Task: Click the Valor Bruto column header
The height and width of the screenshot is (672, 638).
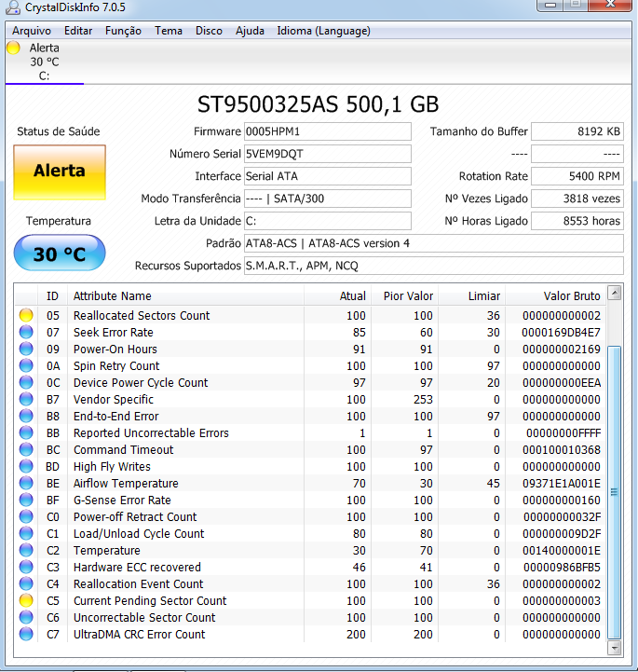Action: click(x=555, y=295)
